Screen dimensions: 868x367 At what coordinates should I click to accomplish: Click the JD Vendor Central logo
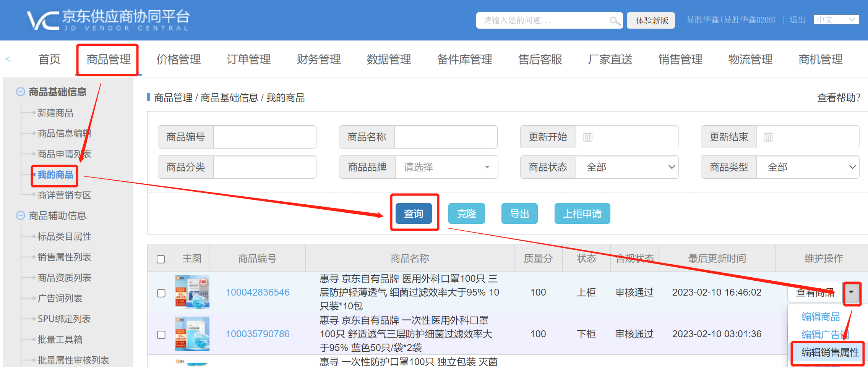tap(108, 20)
